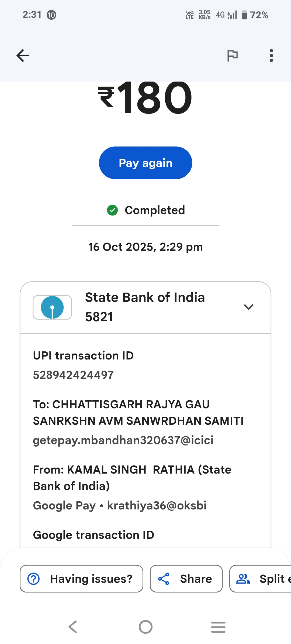The width and height of the screenshot is (291, 644).
Task: Tap the UPI transaction ID number
Action: [x=73, y=375]
